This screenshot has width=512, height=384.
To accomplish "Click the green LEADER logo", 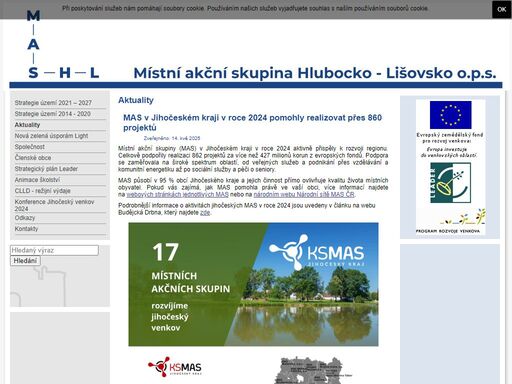I will coord(450,183).
